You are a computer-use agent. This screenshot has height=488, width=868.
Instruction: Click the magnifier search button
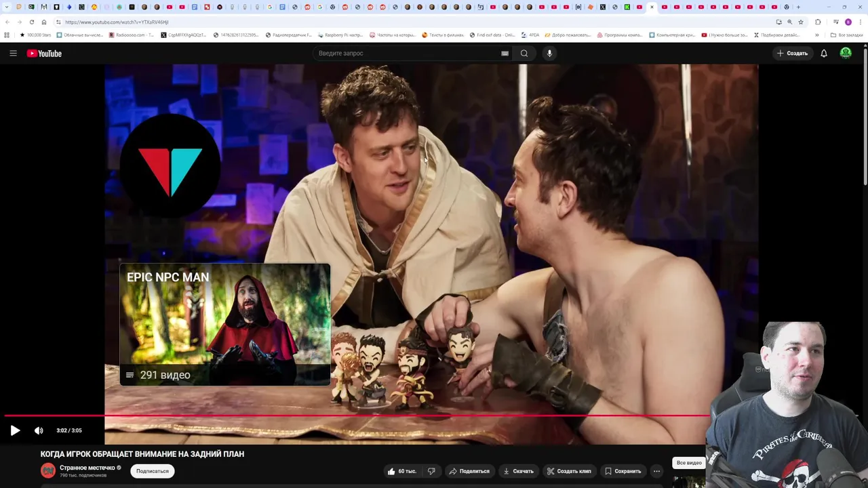524,53
